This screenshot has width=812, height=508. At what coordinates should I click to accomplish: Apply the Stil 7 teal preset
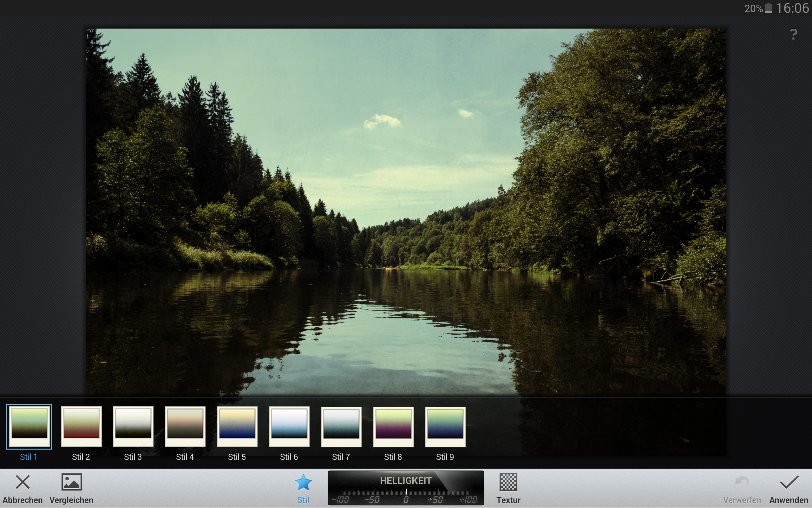[341, 426]
